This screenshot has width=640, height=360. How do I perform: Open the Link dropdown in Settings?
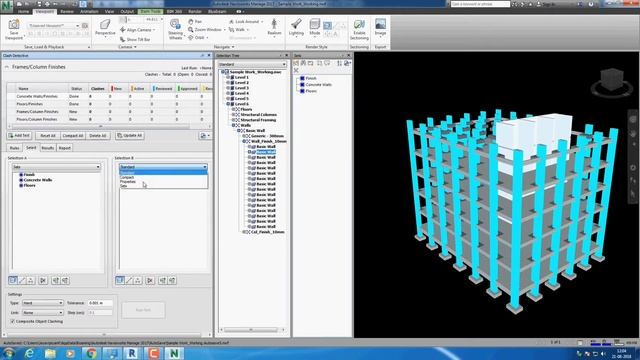point(42,313)
